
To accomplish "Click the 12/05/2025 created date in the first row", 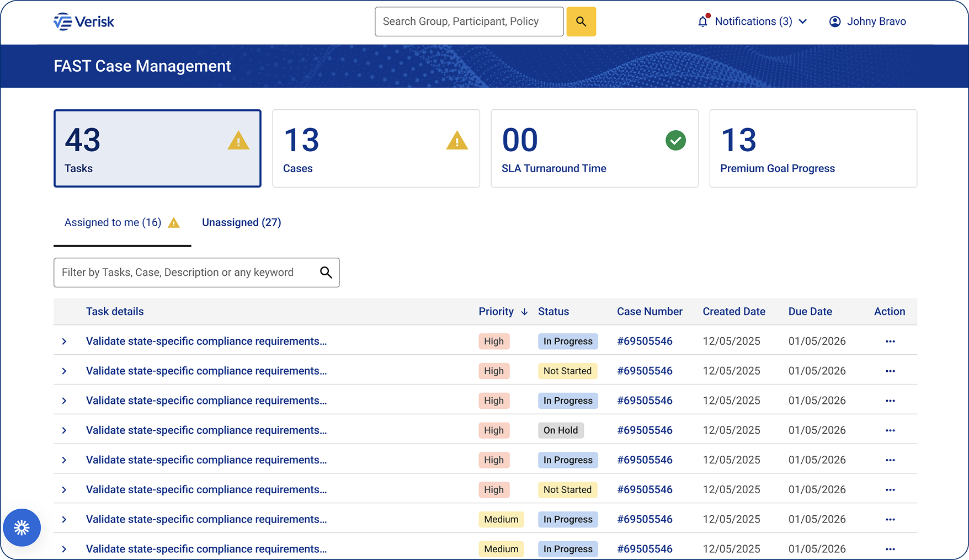I will [731, 342].
